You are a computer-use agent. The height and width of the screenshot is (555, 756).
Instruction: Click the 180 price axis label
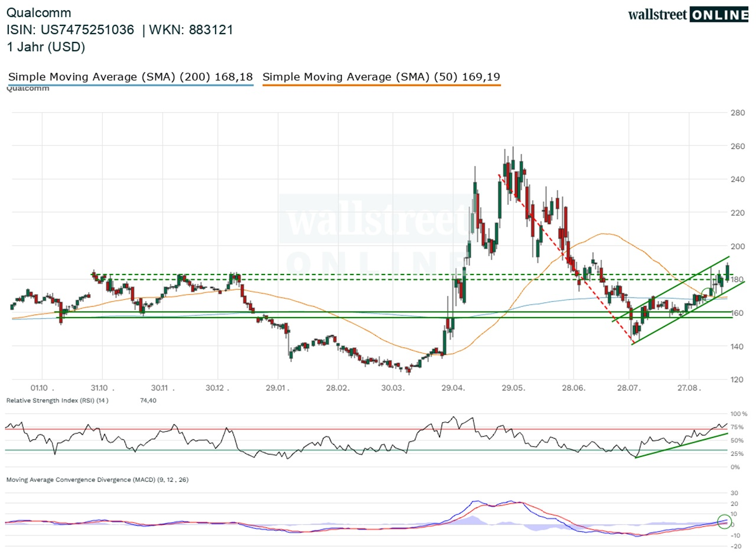[737, 279]
